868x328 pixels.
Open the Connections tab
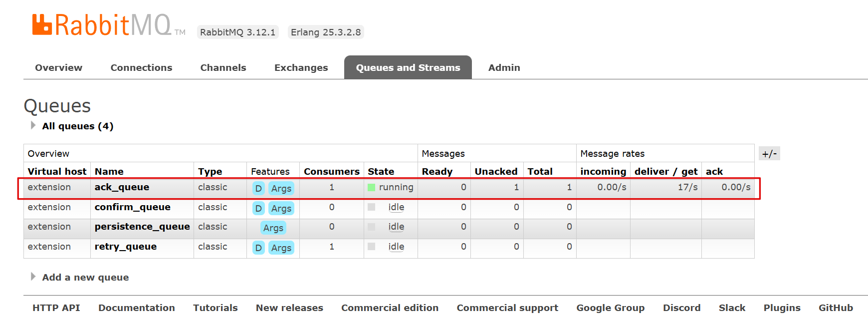pos(141,67)
